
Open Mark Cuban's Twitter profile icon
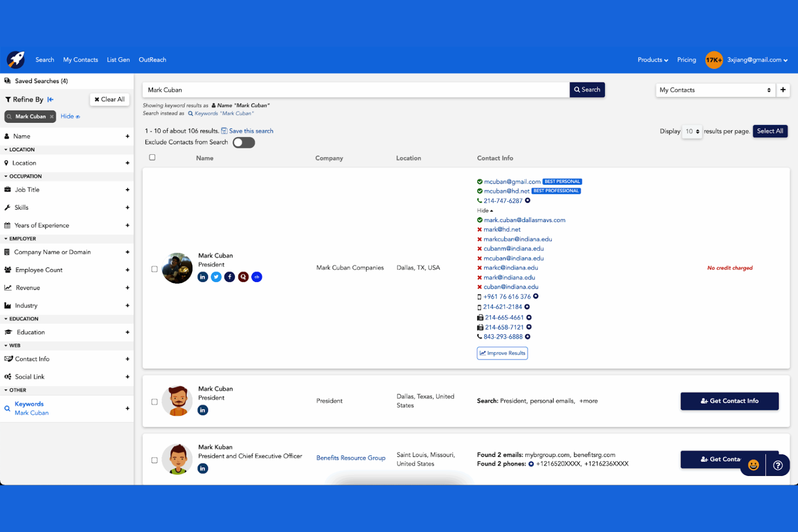[x=216, y=277]
